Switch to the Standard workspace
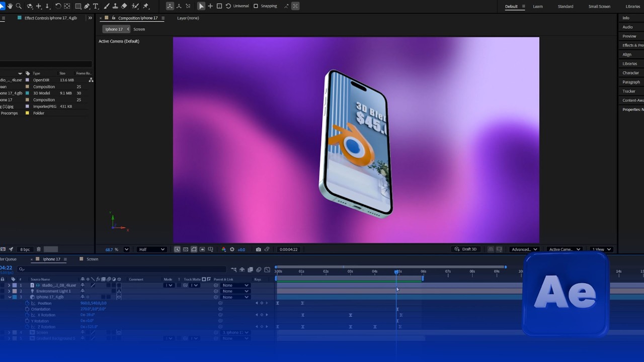Screen dimensions: 644x362 coord(566,7)
